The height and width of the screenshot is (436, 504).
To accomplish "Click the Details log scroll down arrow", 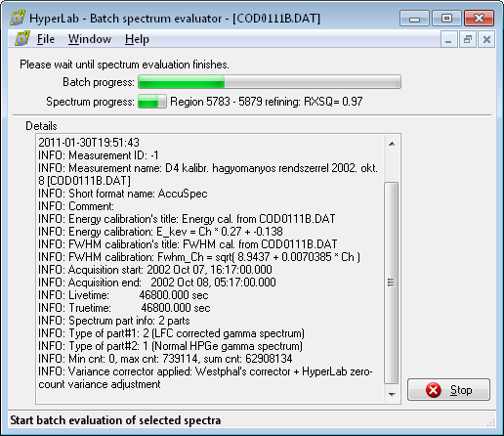I will (x=392, y=395).
